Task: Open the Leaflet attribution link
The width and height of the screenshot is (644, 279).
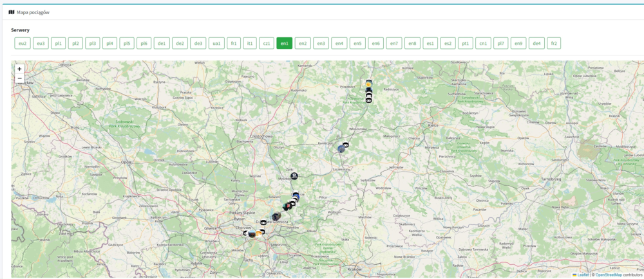Action: tap(582, 274)
